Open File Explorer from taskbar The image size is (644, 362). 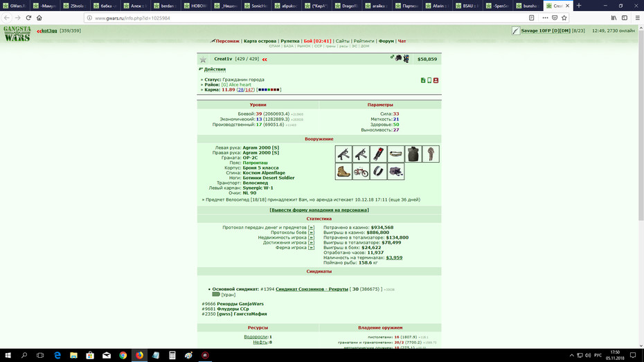coord(73,356)
